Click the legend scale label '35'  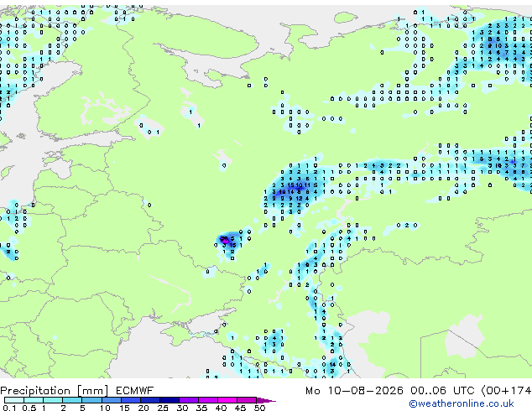(201, 408)
